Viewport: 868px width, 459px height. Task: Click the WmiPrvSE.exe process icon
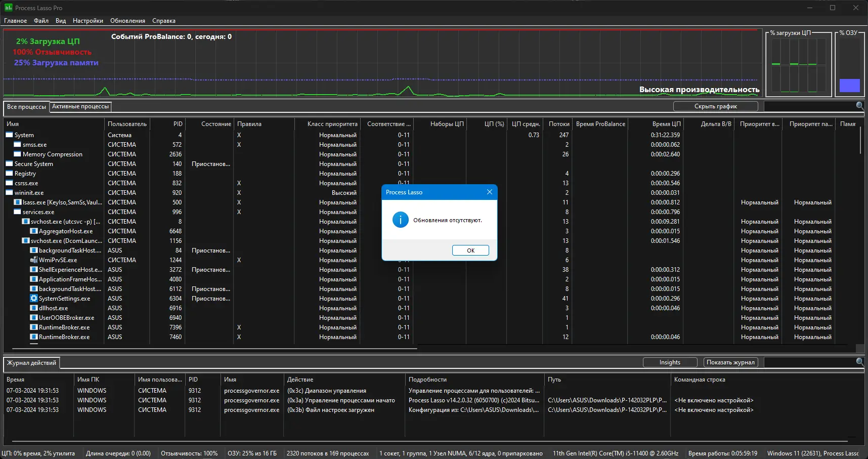[34, 260]
